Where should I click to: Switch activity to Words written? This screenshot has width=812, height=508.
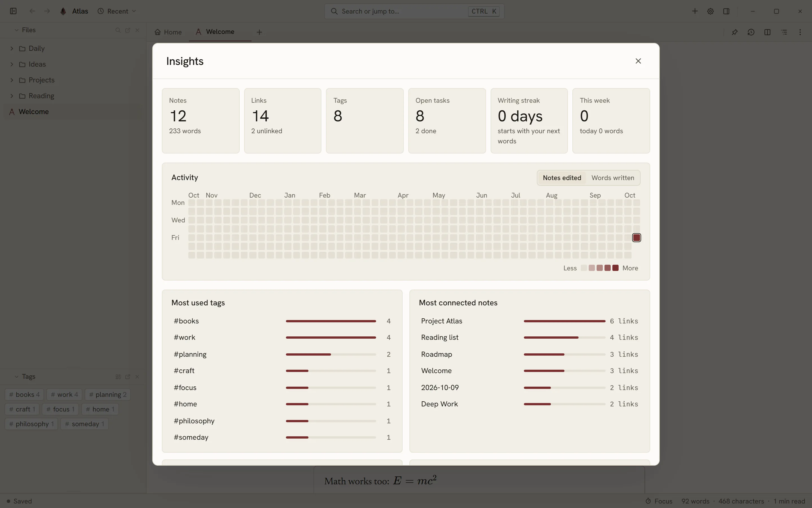point(613,178)
